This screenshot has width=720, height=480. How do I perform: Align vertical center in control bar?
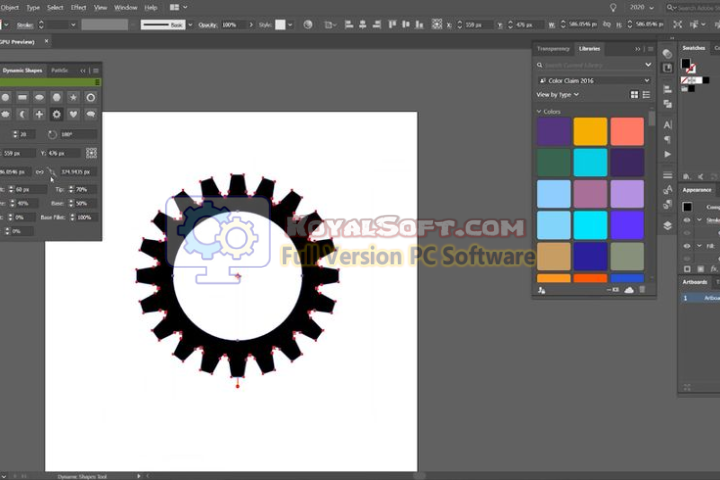point(406,25)
